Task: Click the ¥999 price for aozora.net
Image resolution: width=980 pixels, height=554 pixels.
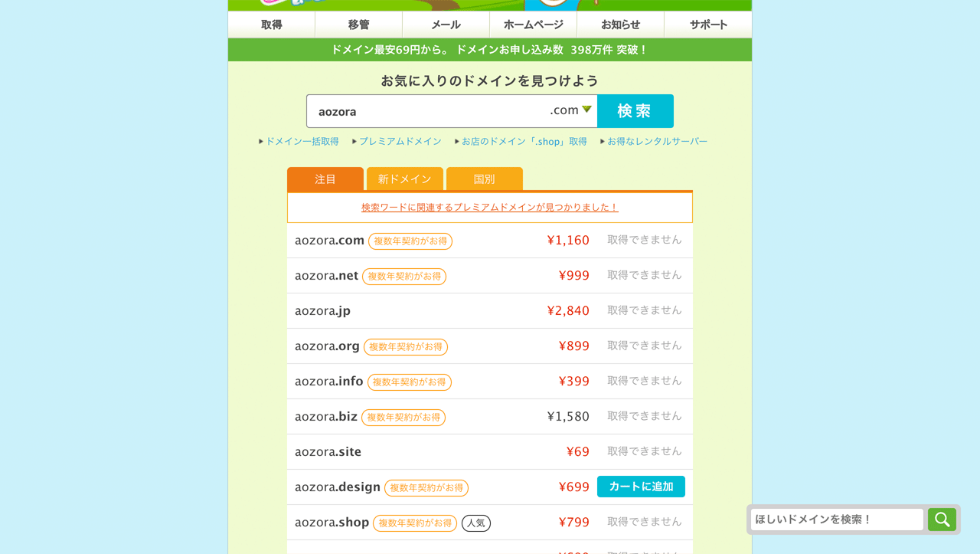Action: 574,276
